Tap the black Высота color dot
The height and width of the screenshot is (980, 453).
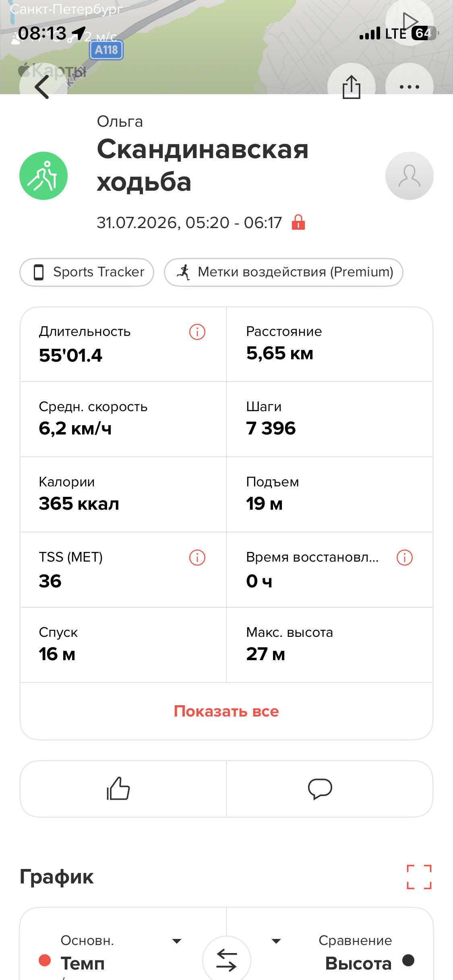click(x=408, y=960)
